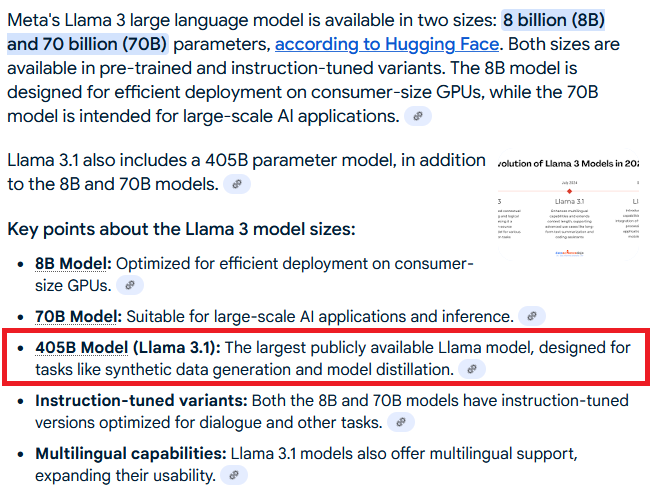Click the underlined '70B Model' term
Screen dimensions: 663x497
[x=75, y=316]
